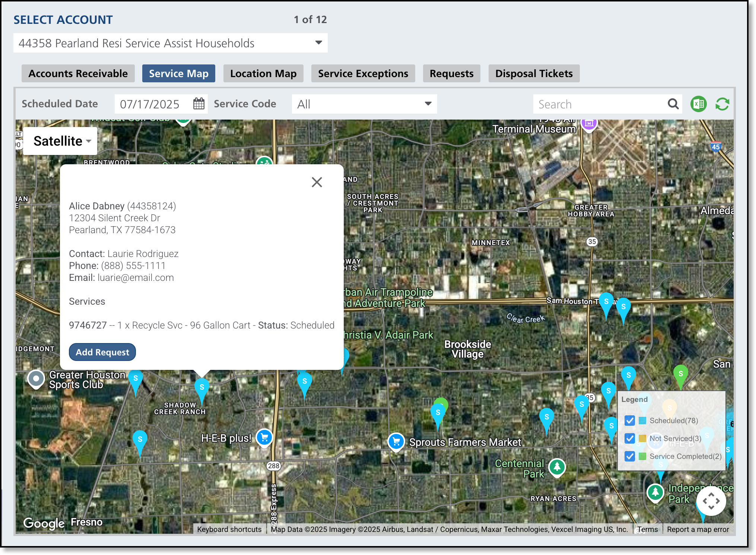This screenshot has height=555, width=756.
Task: Open the Select Account dropdown
Action: pos(171,43)
